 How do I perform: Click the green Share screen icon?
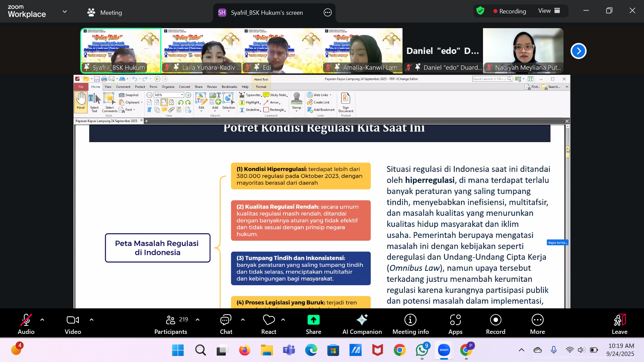click(x=313, y=320)
